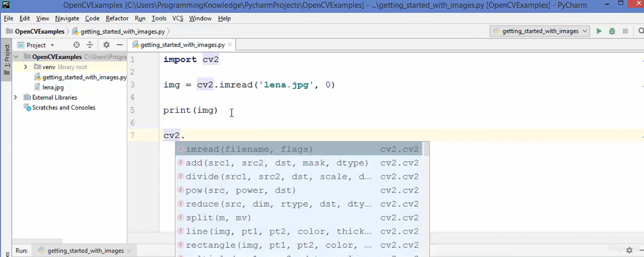Viewport: 644px width, 257px height.
Task: Open the VCS menu
Action: (x=178, y=18)
